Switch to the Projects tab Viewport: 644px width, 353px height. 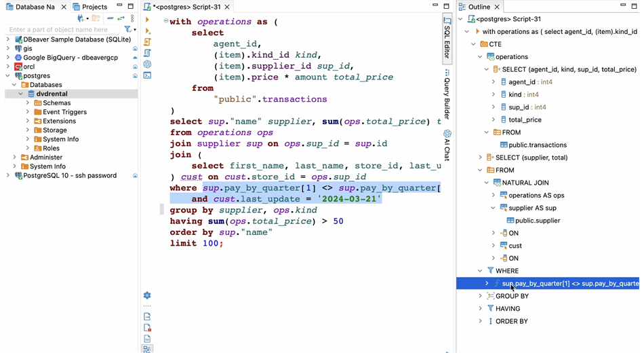pyautogui.click(x=90, y=7)
